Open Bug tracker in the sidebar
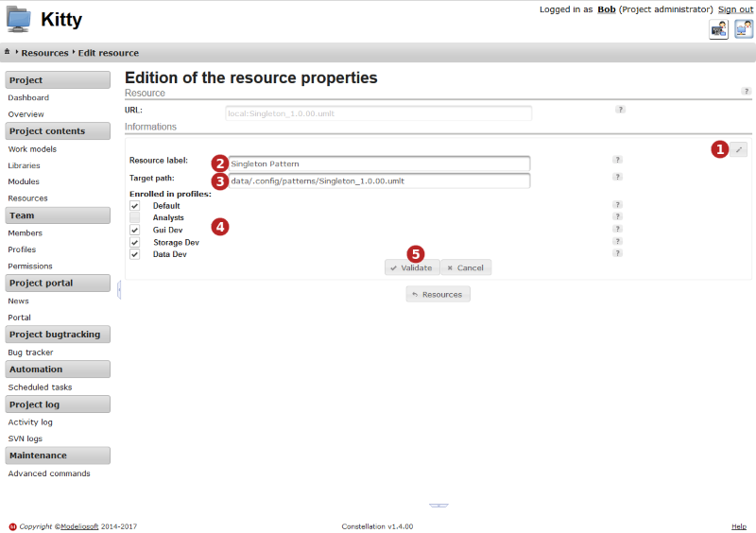The image size is (756, 533). pyautogui.click(x=30, y=352)
